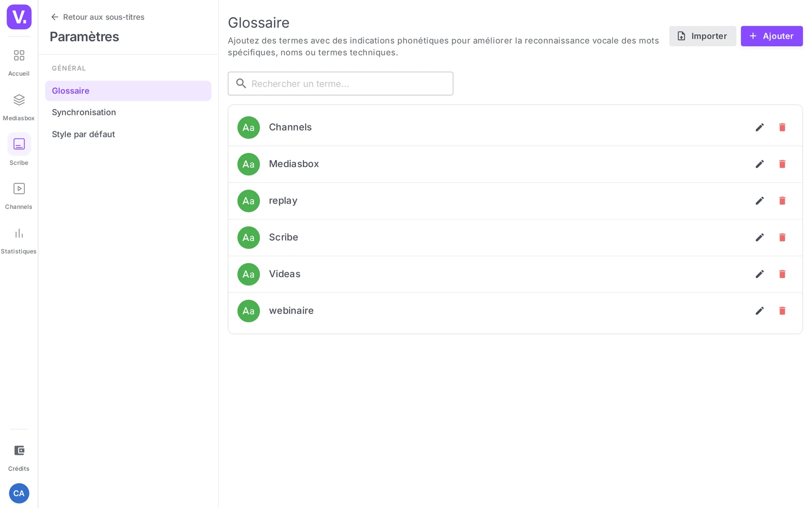Edit the replay term with pencil icon
Screen dimensions: 812x508
coord(760,201)
